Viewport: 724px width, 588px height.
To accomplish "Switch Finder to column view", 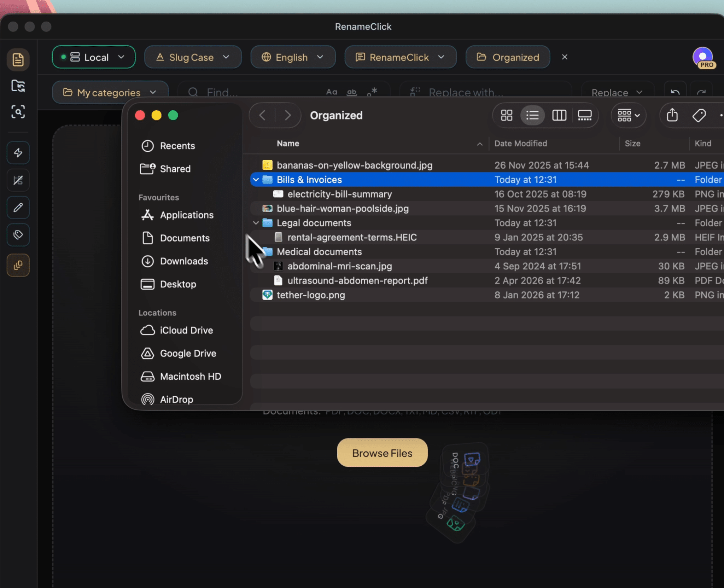I will (559, 115).
